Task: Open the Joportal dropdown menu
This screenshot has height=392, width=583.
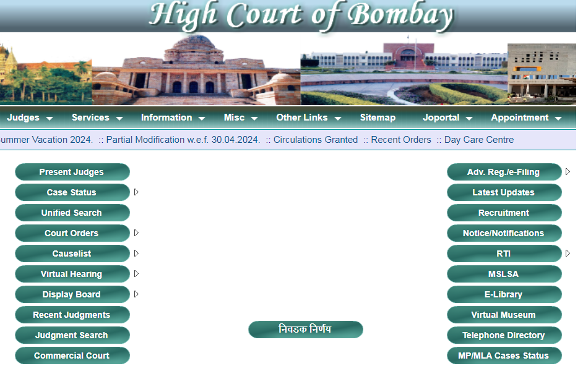Action: [447, 118]
